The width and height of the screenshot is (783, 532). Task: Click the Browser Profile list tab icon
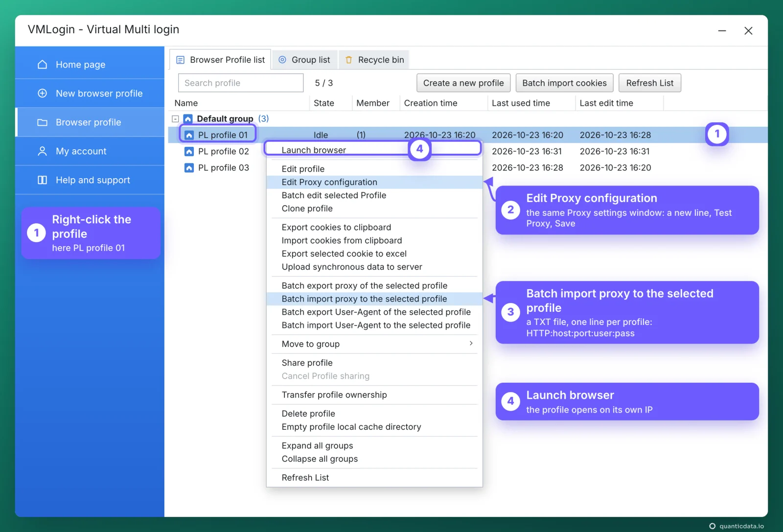click(x=181, y=60)
